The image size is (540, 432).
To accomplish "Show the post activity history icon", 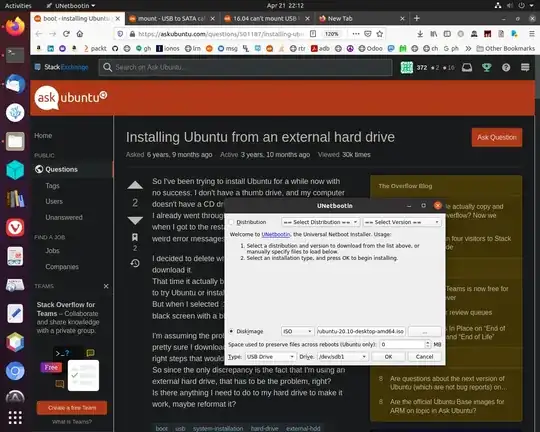I will point(135,263).
